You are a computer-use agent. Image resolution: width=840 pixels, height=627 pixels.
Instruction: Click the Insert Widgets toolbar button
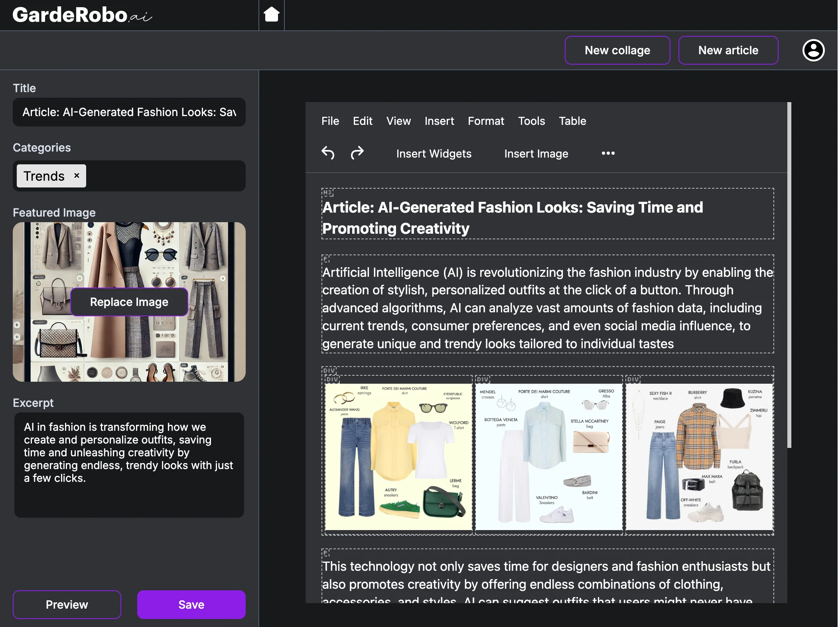434,154
